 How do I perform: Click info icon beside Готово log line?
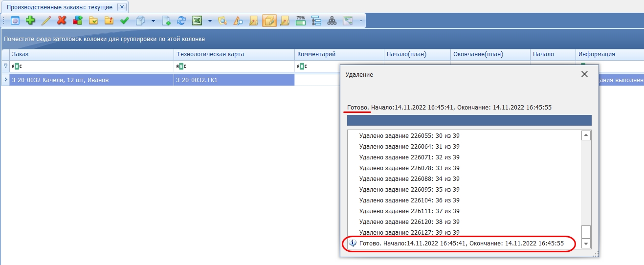pos(353,243)
